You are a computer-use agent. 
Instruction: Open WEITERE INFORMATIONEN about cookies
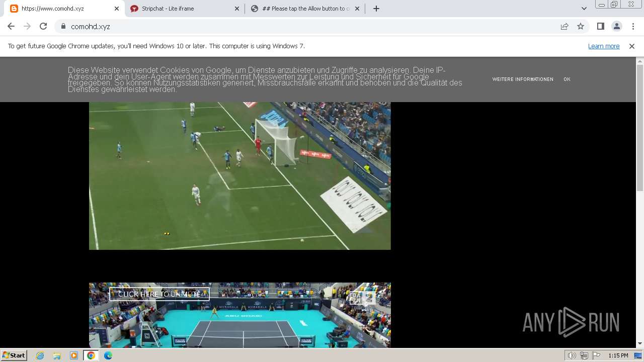coord(523,79)
